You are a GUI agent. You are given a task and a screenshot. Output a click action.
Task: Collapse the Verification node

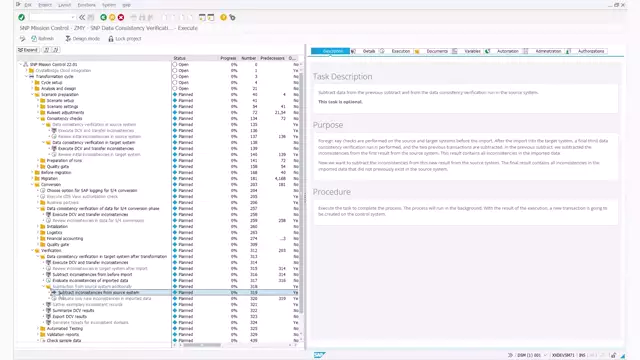[32, 251]
